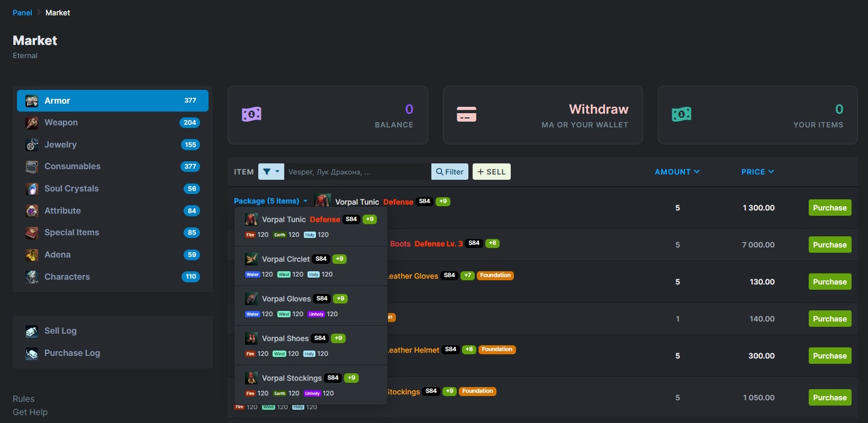Click the Withdraw credit card icon
The height and width of the screenshot is (423, 868).
pos(466,114)
